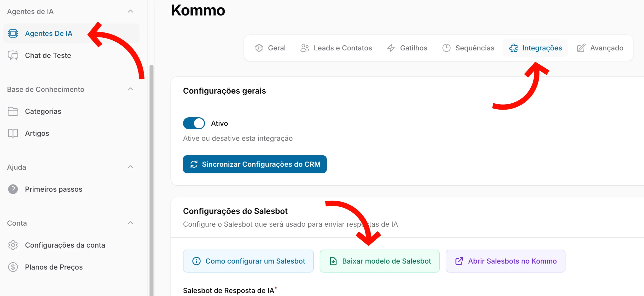Click the Artigos open-book icon
This screenshot has height=296, width=644.
tap(13, 133)
